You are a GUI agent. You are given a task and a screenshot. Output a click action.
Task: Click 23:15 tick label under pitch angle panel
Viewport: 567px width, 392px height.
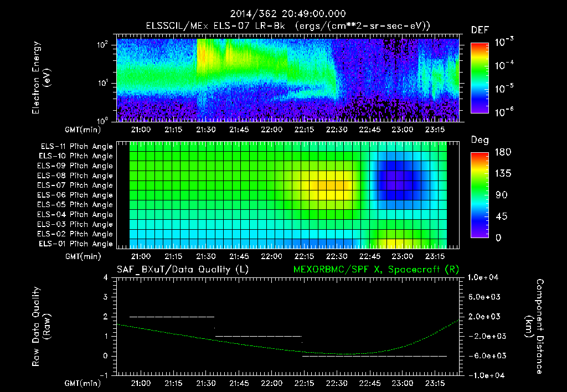[435, 257]
